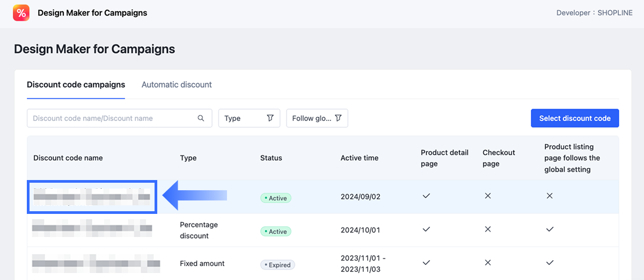Open the highlighted first discount code name

pos(91,197)
